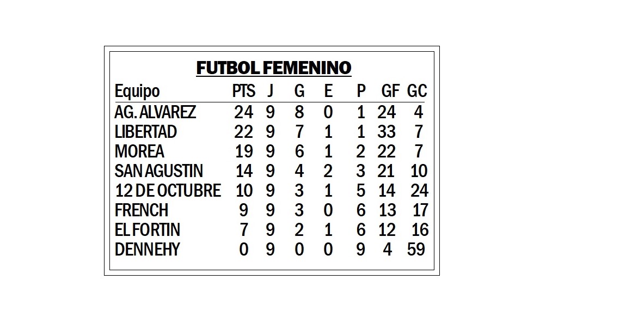This screenshot has height=322, width=644.
Task: Click EL FORTIN goals against value 16
Action: pos(420,229)
